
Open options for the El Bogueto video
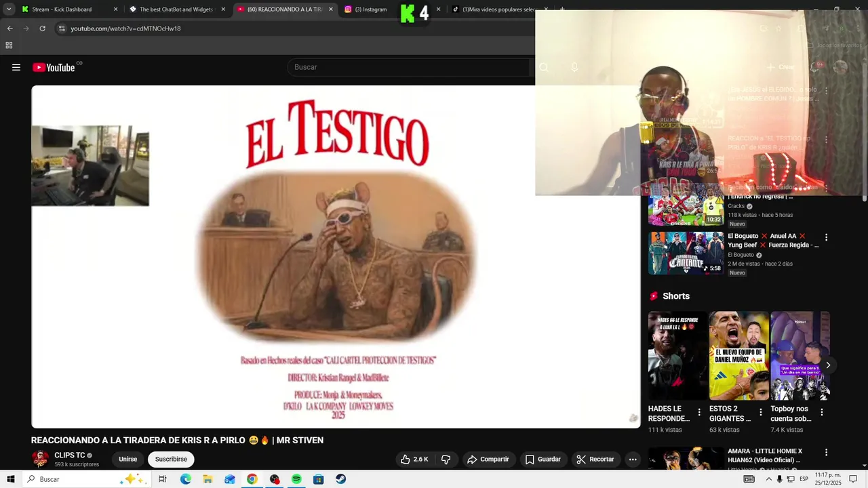pyautogui.click(x=826, y=237)
